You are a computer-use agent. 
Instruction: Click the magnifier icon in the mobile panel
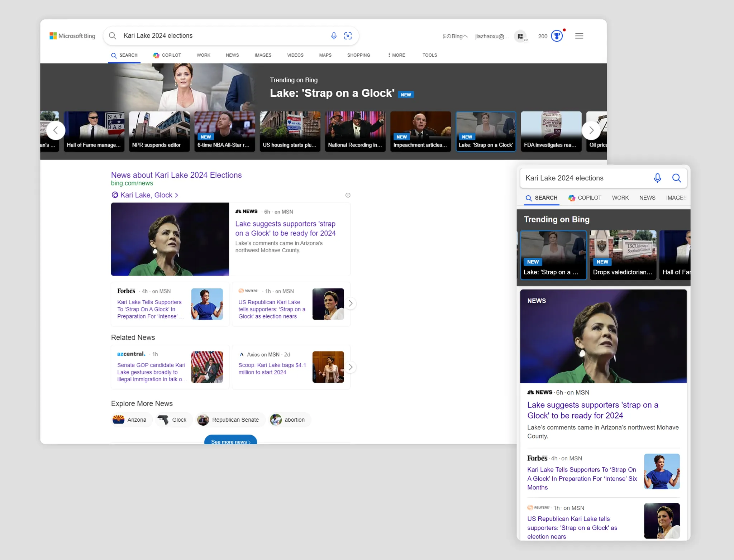click(x=677, y=178)
